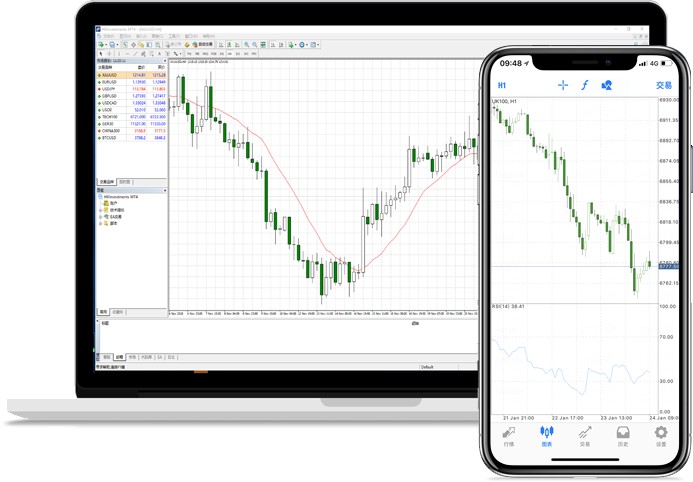This screenshot has width=693, height=482.
Task: Toggle the Navigator folder-star toolbar icon
Action: pyautogui.click(x=141, y=45)
